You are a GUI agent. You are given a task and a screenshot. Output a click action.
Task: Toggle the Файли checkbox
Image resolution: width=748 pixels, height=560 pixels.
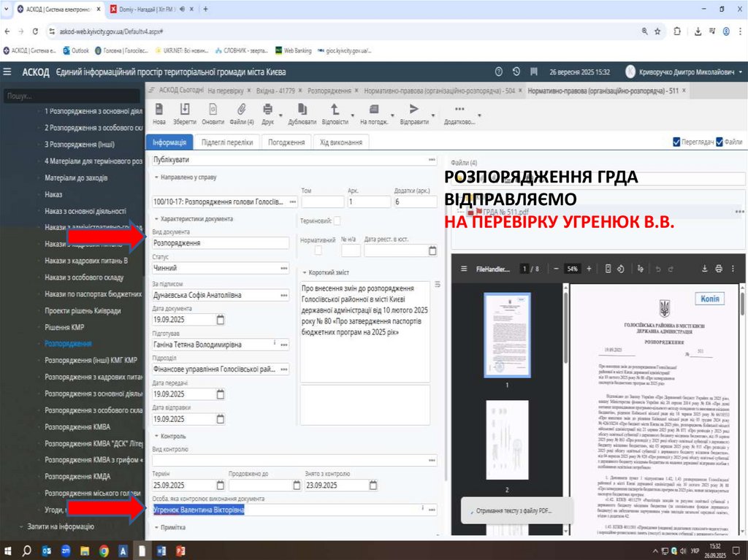pyautogui.click(x=720, y=142)
